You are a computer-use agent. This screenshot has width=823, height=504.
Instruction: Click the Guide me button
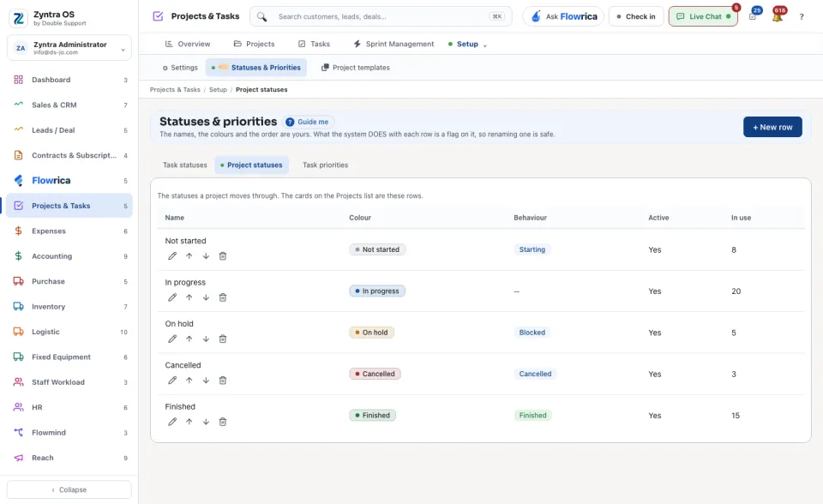(x=308, y=122)
